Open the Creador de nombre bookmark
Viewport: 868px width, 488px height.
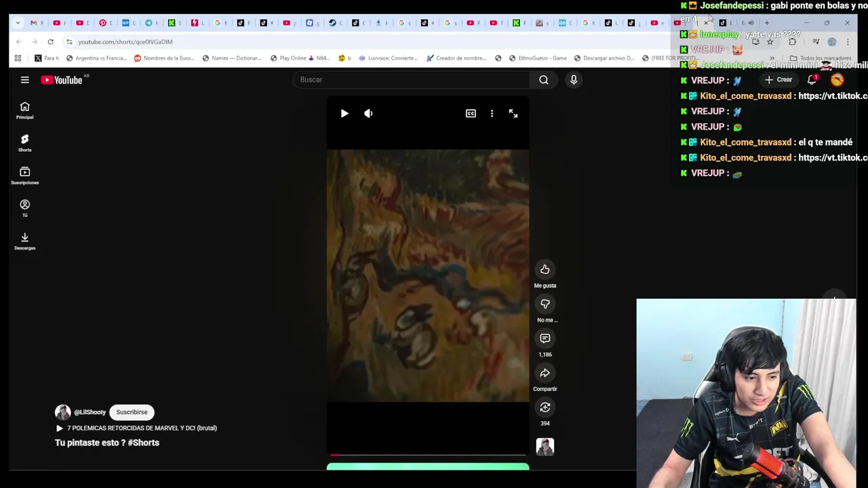pos(456,58)
